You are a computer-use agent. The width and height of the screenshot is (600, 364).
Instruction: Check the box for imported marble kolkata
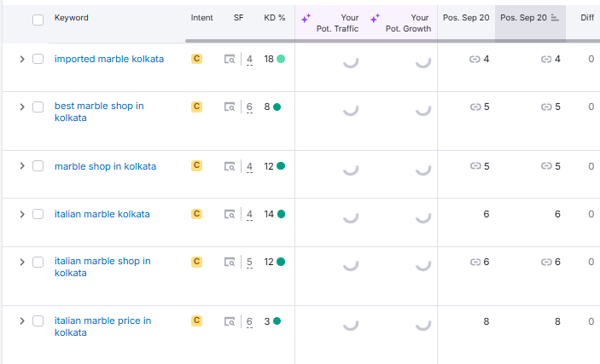coord(38,59)
